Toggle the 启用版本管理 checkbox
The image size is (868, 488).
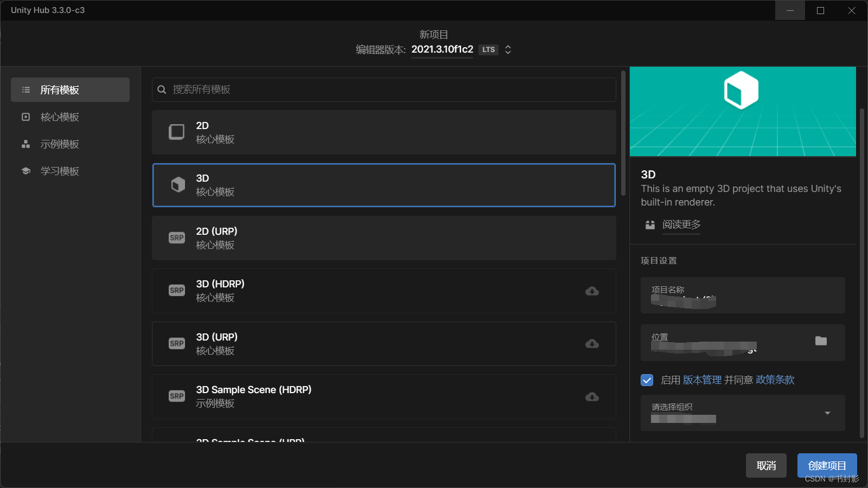pyautogui.click(x=647, y=380)
